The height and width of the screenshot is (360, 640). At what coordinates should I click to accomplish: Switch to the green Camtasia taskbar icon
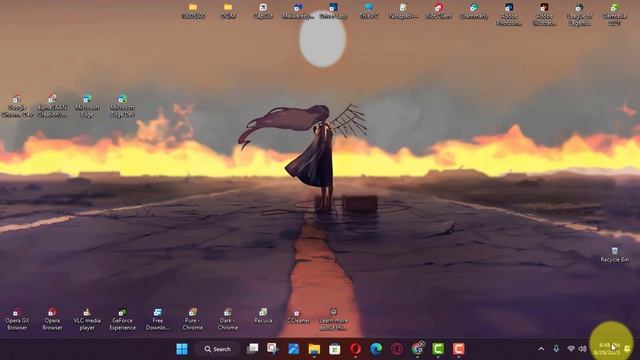[438, 349]
